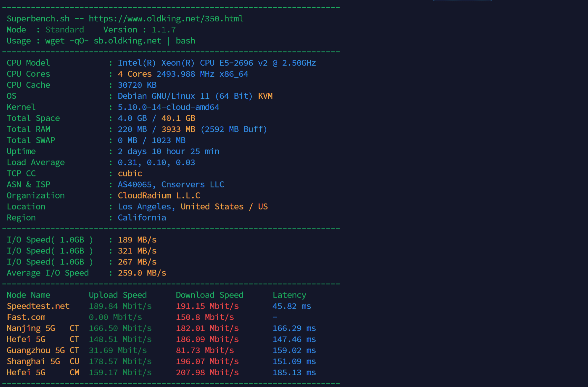
Task: Click the Fast.com node name
Action: tap(26, 317)
